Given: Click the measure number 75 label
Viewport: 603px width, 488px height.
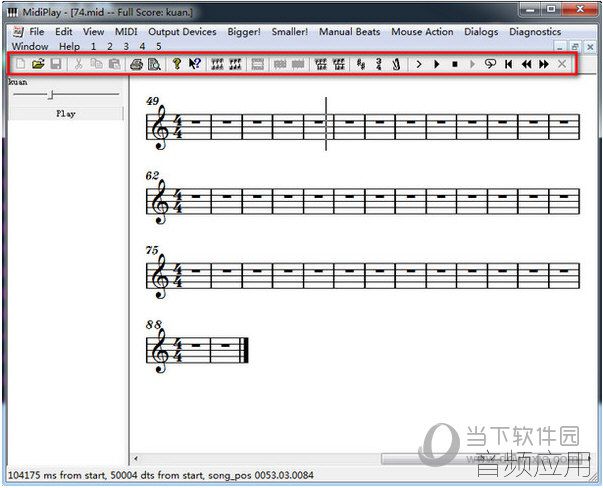Looking at the screenshot, I should (152, 250).
